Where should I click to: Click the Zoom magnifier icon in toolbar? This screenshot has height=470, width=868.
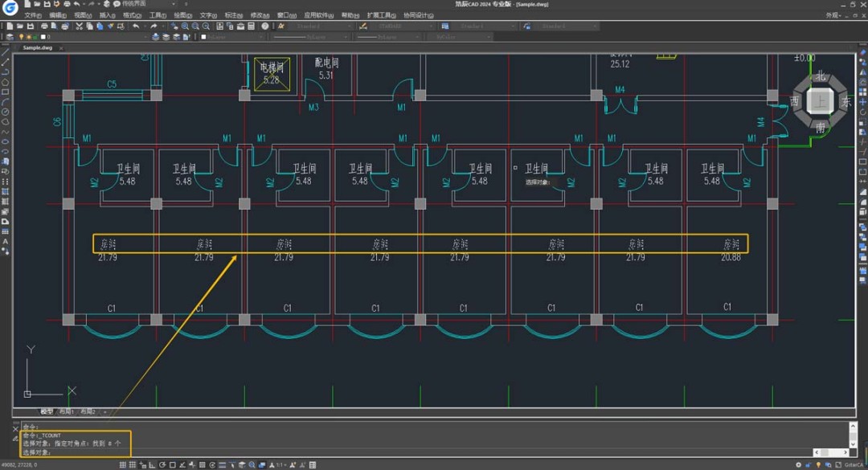pyautogui.click(x=185, y=26)
